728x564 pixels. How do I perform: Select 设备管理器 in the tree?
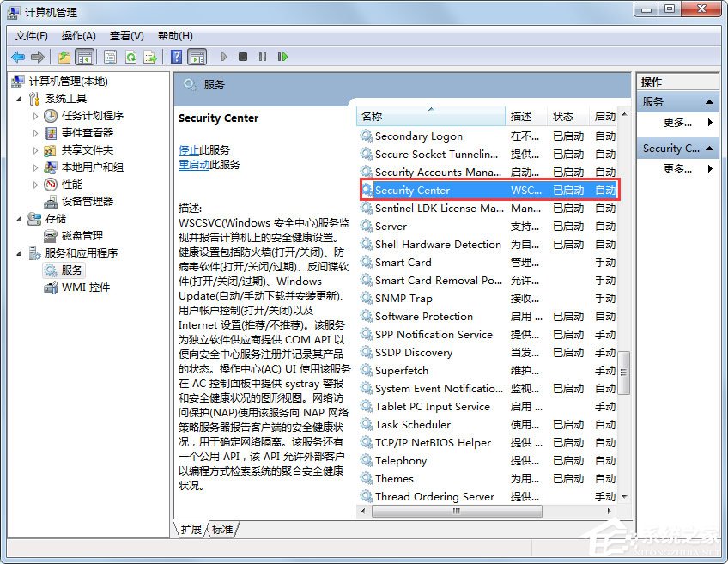[x=88, y=201]
